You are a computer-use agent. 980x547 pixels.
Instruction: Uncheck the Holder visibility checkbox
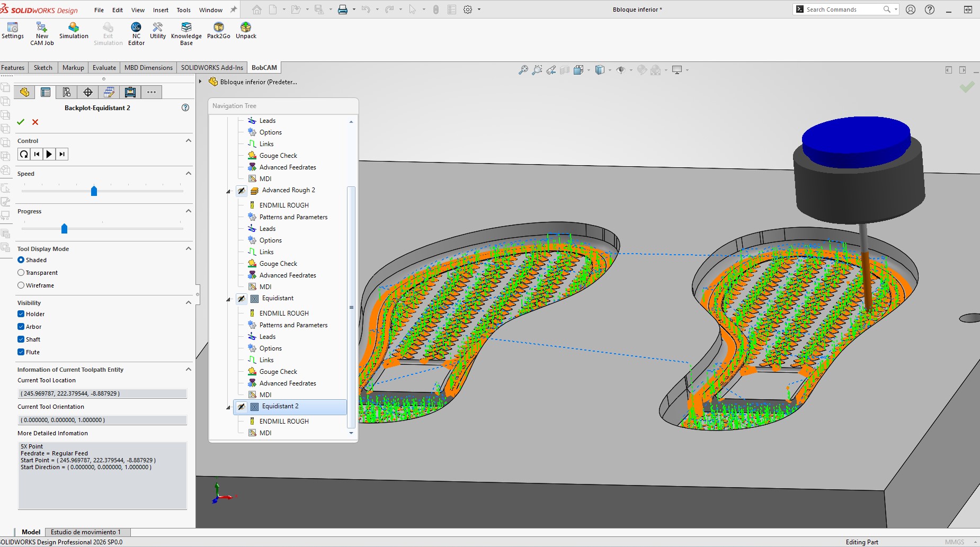[20, 313]
